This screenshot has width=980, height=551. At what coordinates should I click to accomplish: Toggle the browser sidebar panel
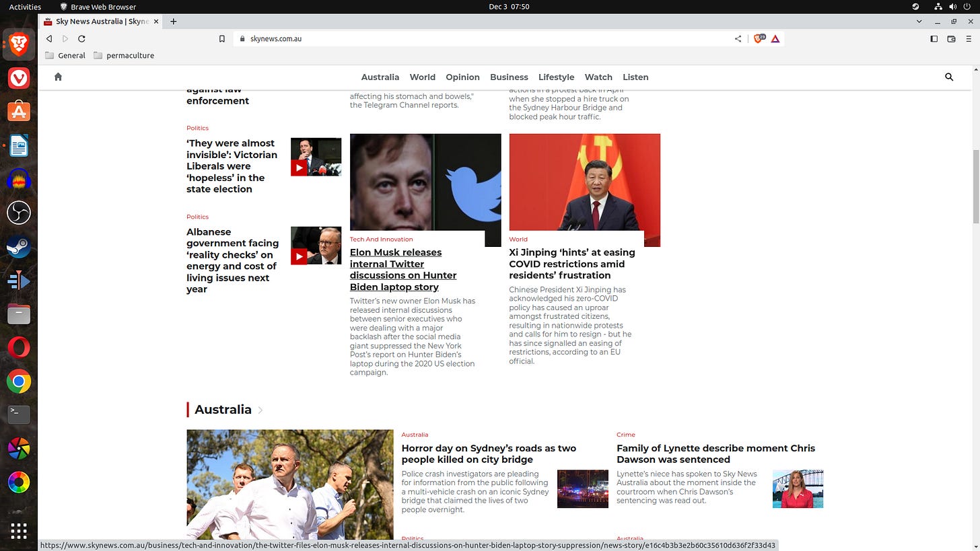pos(934,39)
